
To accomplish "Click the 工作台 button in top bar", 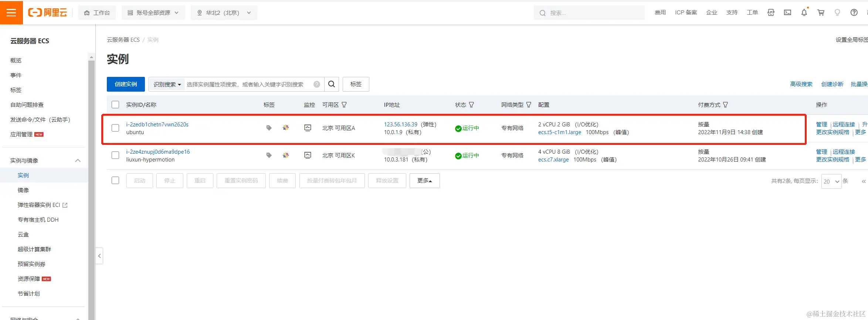I will [x=97, y=13].
